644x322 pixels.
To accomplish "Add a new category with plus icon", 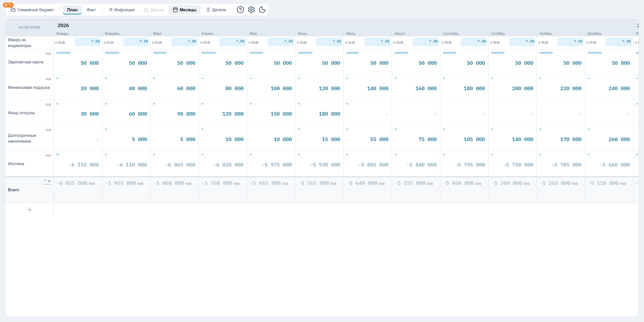I will tap(29, 210).
